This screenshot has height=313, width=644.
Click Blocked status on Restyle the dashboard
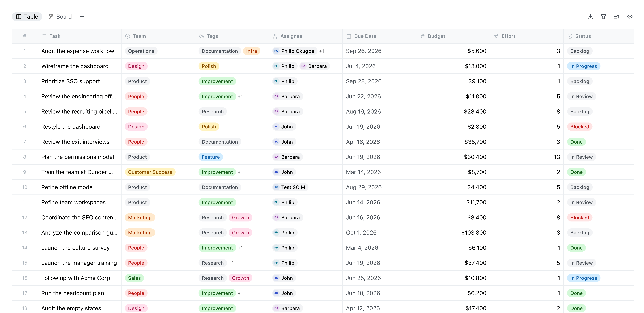tap(580, 127)
